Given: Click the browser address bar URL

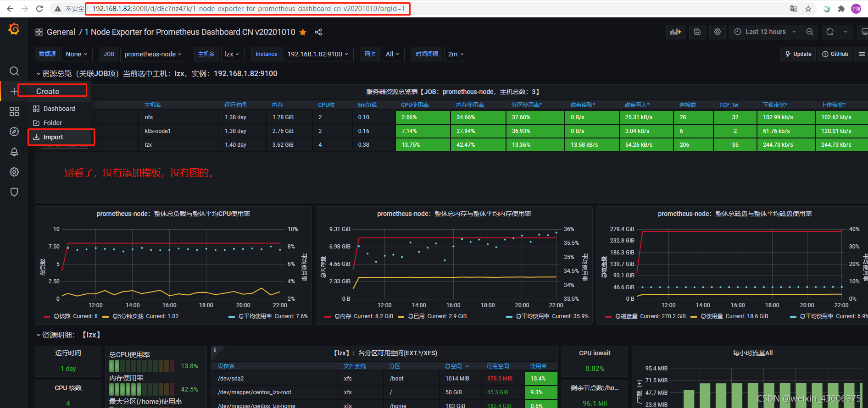Looking at the screenshot, I should click(249, 9).
